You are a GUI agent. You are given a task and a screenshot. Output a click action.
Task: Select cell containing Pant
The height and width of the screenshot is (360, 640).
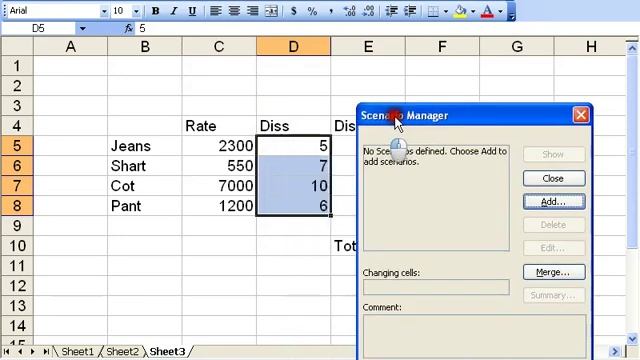coord(145,206)
